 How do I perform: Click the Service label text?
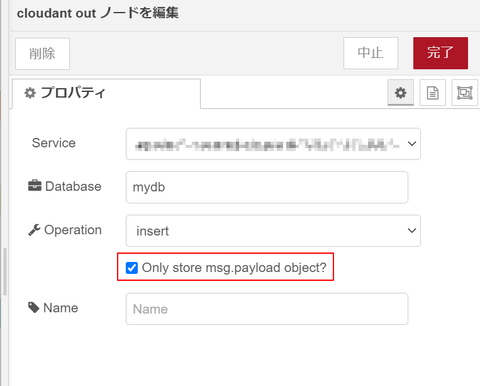tap(54, 143)
